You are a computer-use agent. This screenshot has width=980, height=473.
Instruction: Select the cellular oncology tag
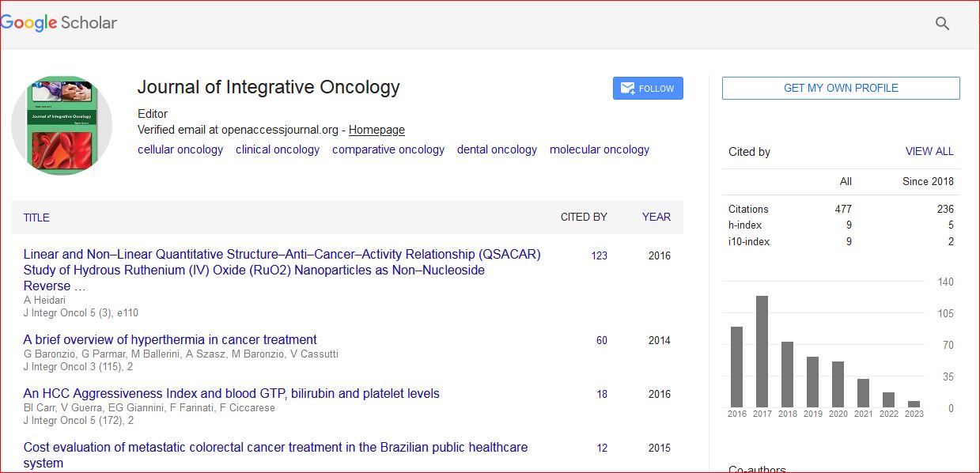click(180, 149)
